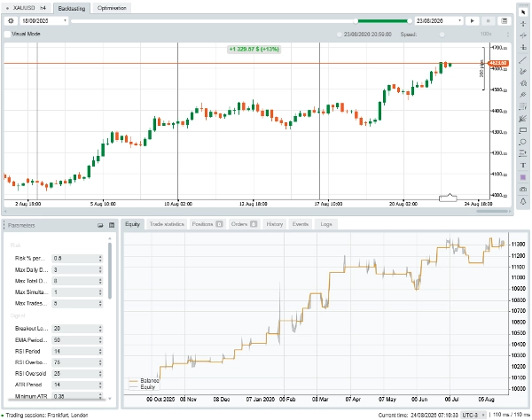Move the backtest range left handle

tap(356, 21)
